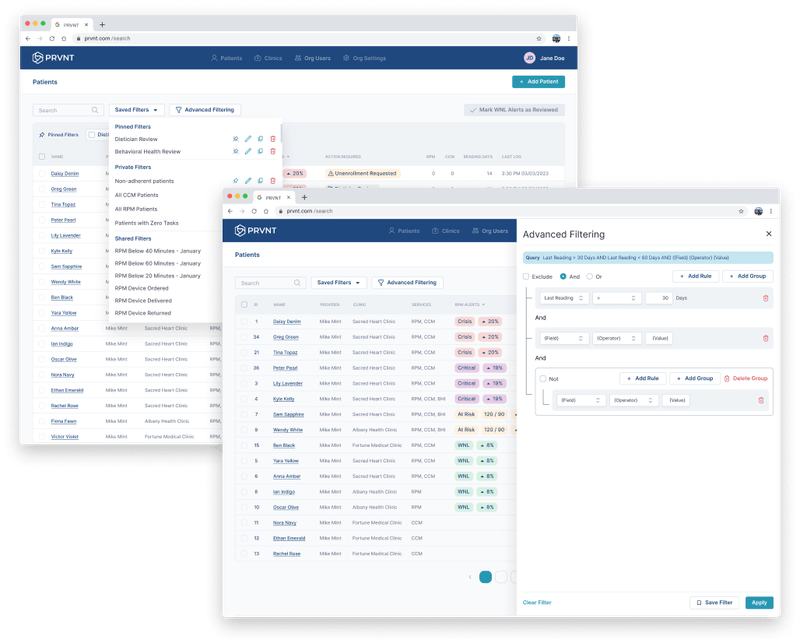
Task: Open the nested group's Operator dropdown
Action: click(634, 401)
